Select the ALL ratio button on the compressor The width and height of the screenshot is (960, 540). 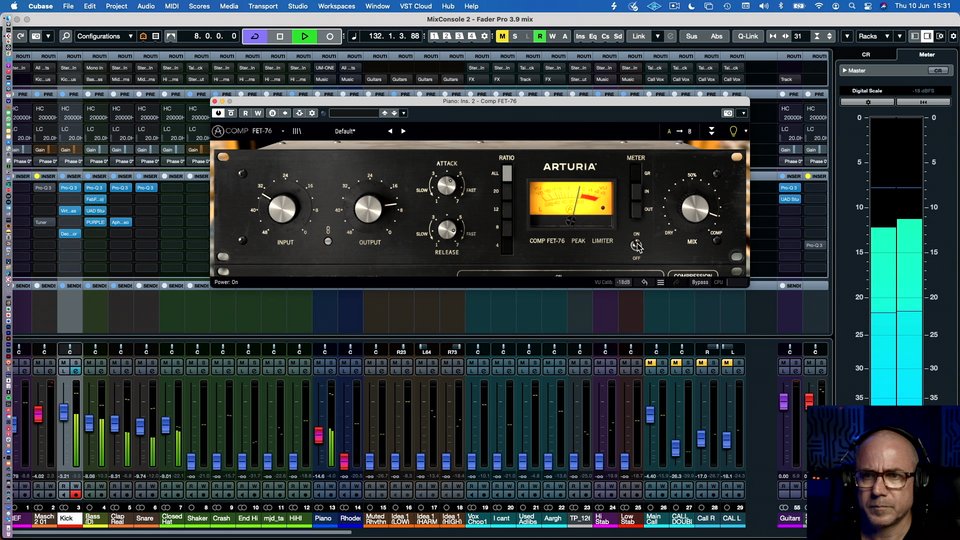click(x=507, y=173)
